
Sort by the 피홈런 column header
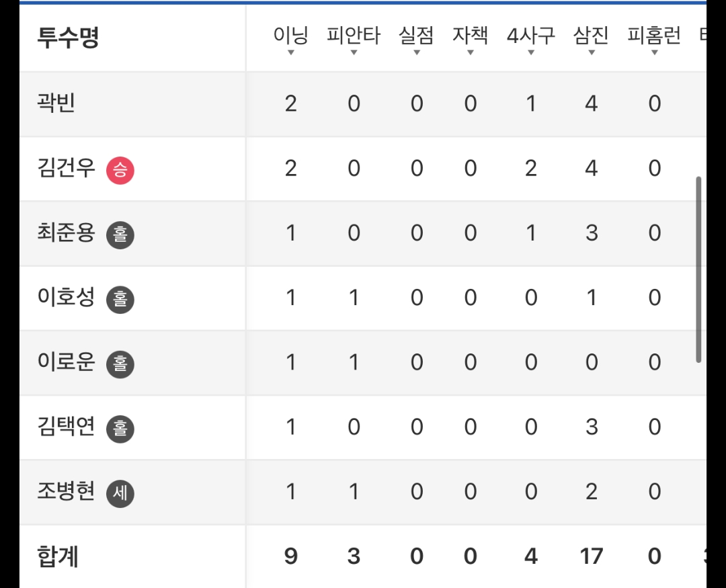point(654,39)
